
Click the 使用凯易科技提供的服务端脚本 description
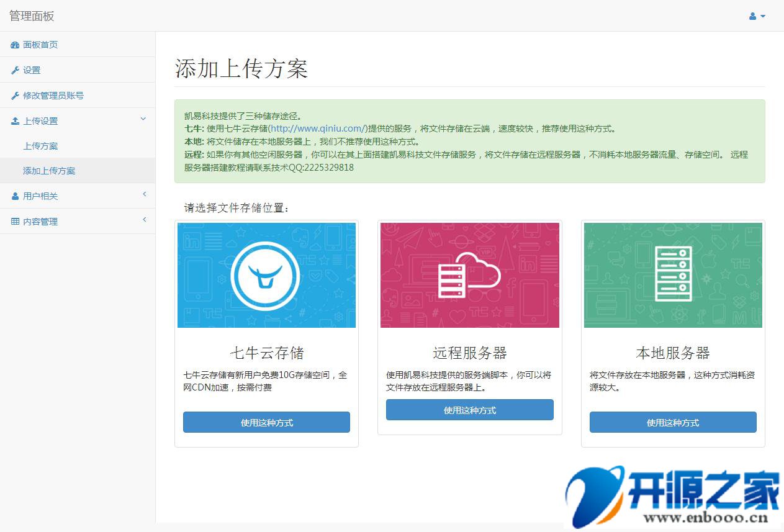(x=469, y=381)
